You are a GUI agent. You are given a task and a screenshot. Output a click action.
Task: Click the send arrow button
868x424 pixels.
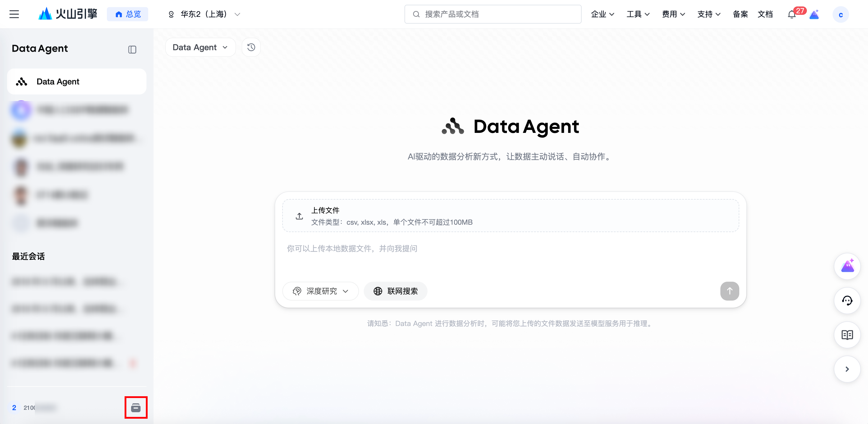pos(730,291)
